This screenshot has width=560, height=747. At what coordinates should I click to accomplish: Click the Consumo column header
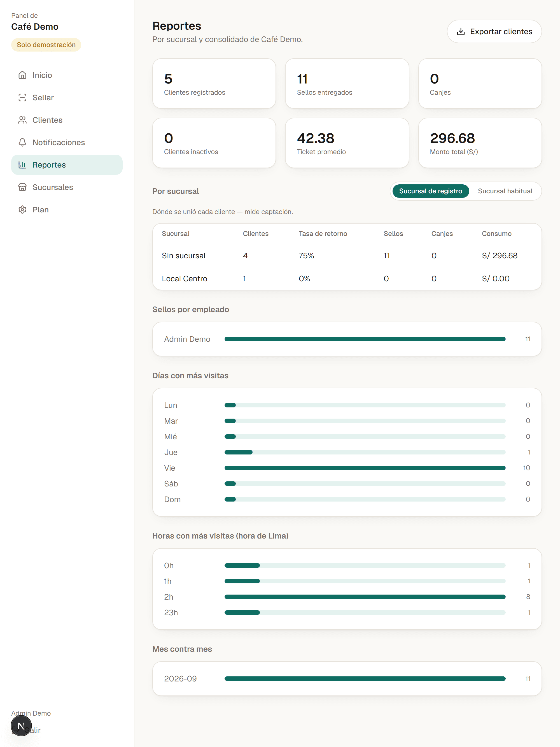tap(496, 234)
